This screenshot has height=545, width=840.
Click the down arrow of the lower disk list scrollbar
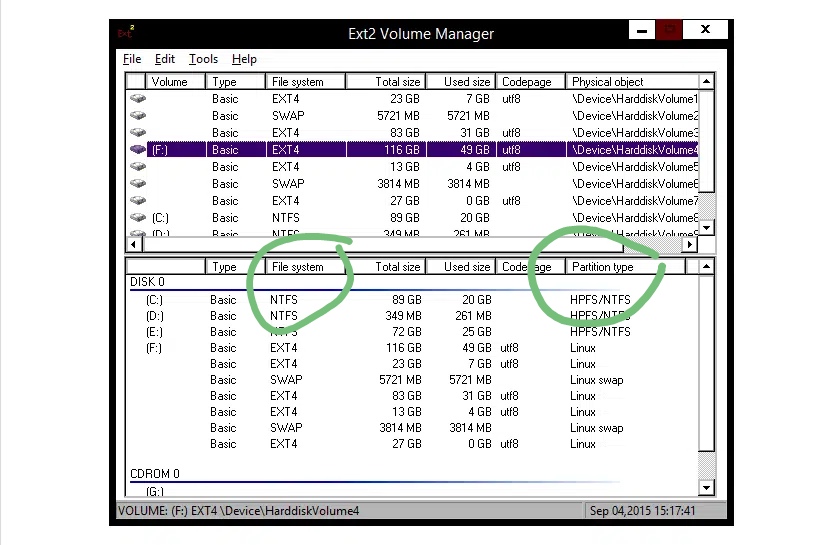(707, 488)
